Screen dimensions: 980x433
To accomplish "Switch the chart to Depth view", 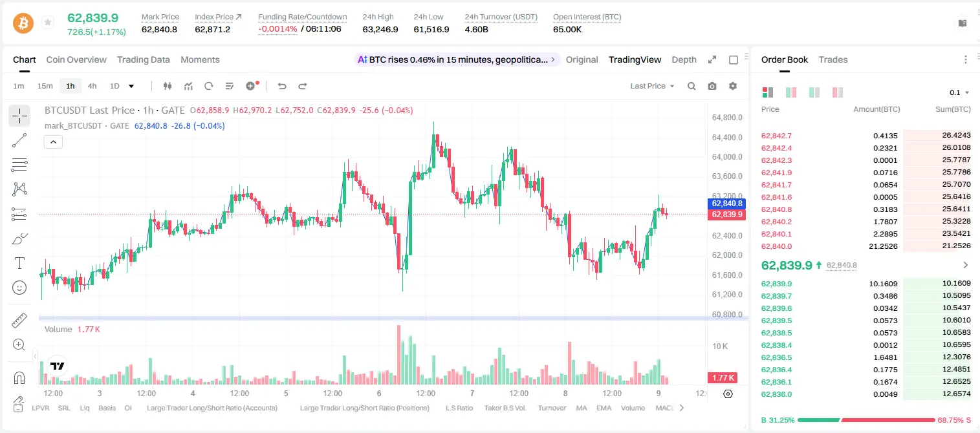I will pos(684,59).
